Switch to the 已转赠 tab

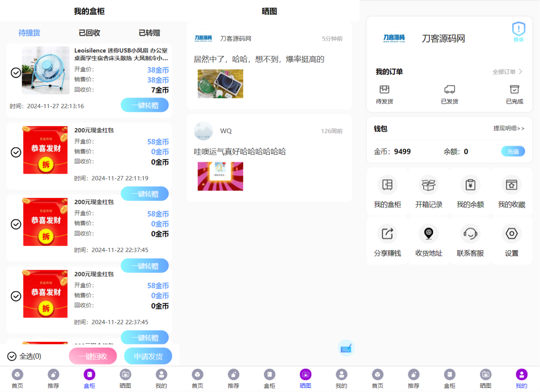pos(150,33)
